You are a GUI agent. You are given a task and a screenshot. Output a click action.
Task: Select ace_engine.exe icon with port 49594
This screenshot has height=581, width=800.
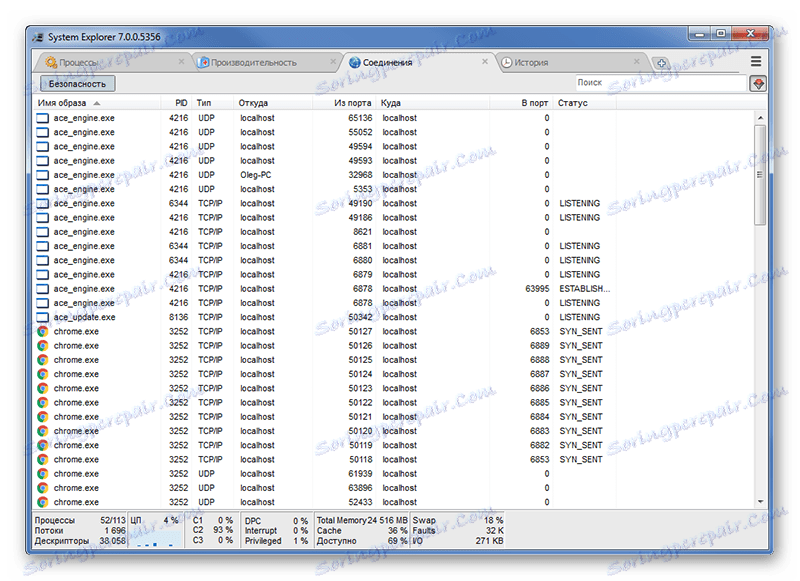pos(43,146)
